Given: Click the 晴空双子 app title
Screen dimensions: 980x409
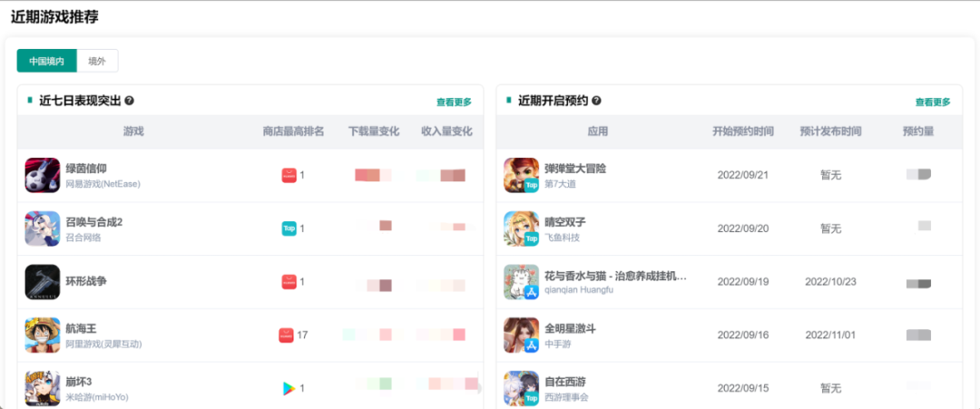Looking at the screenshot, I should click(565, 222).
